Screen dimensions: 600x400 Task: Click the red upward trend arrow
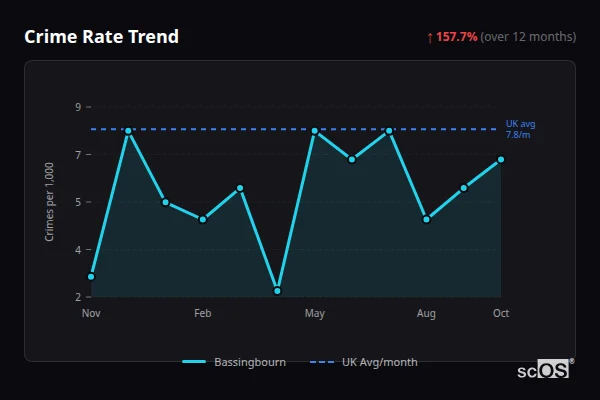[430, 38]
